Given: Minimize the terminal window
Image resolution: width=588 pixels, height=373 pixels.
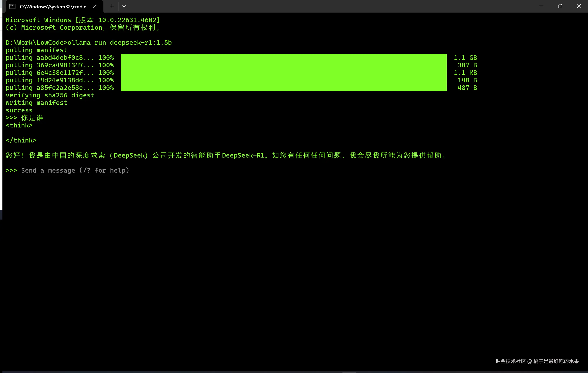Looking at the screenshot, I should tap(541, 6).
